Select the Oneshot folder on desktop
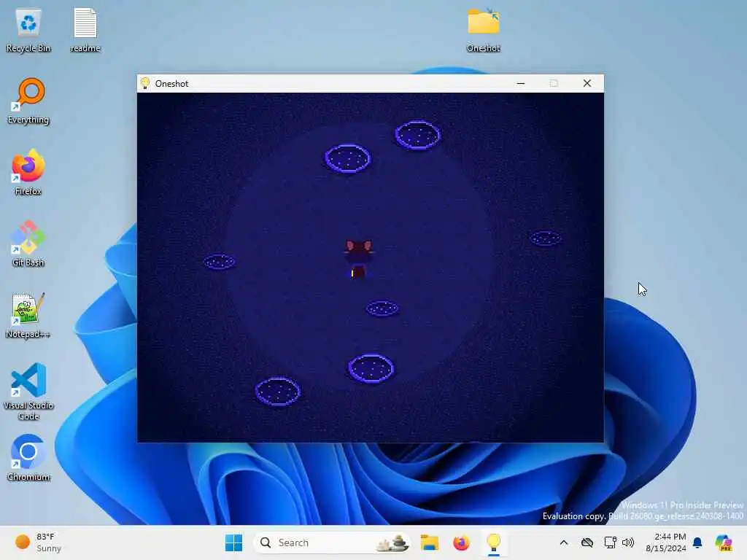747x560 pixels. click(x=483, y=31)
